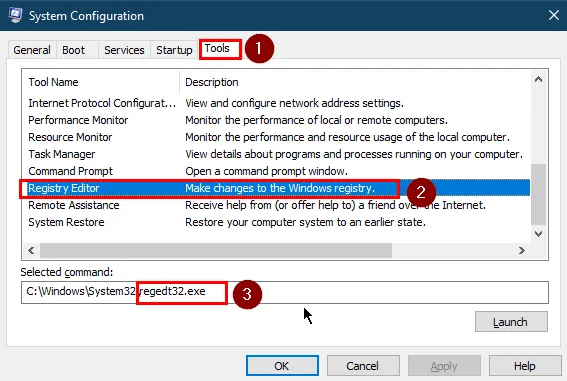Select Remote Assistance tool
Image resolution: width=567 pixels, height=381 pixels.
pyautogui.click(x=276, y=205)
